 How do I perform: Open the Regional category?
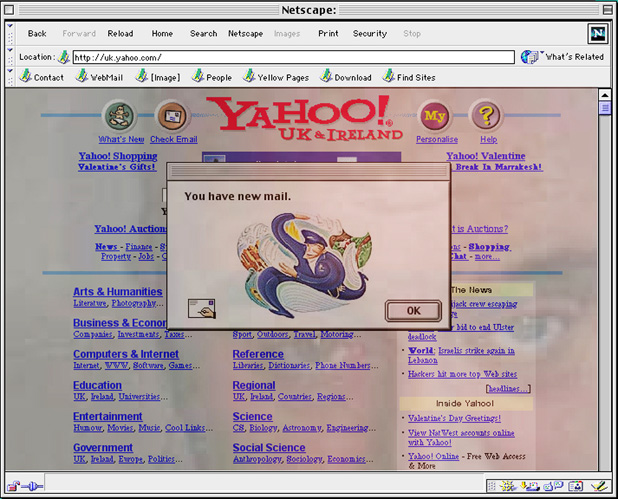[254, 385]
